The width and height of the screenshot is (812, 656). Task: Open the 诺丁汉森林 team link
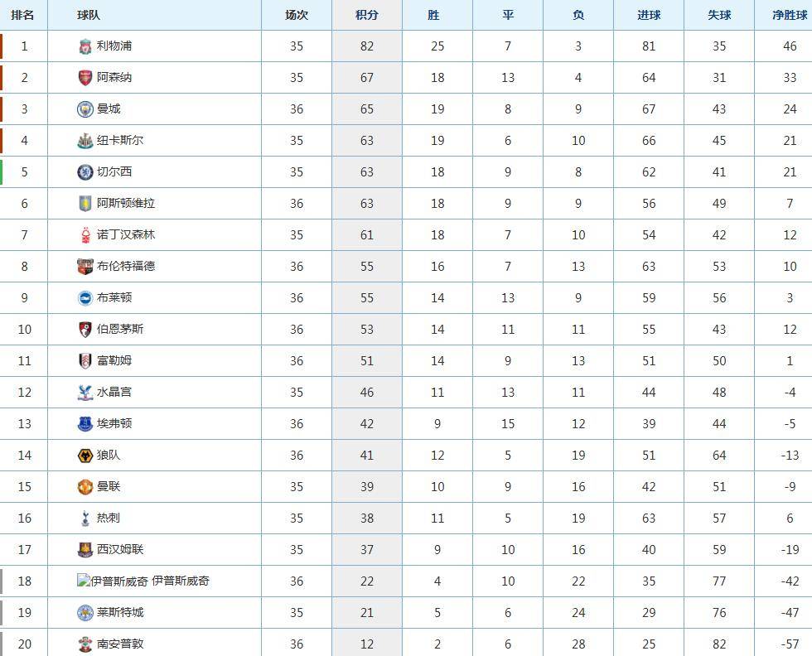tap(126, 235)
